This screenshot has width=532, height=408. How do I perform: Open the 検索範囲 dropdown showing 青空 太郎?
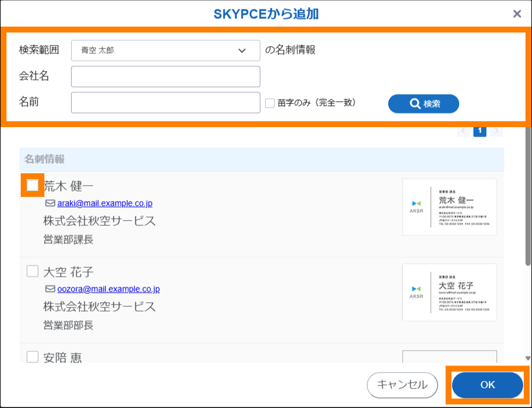point(165,50)
